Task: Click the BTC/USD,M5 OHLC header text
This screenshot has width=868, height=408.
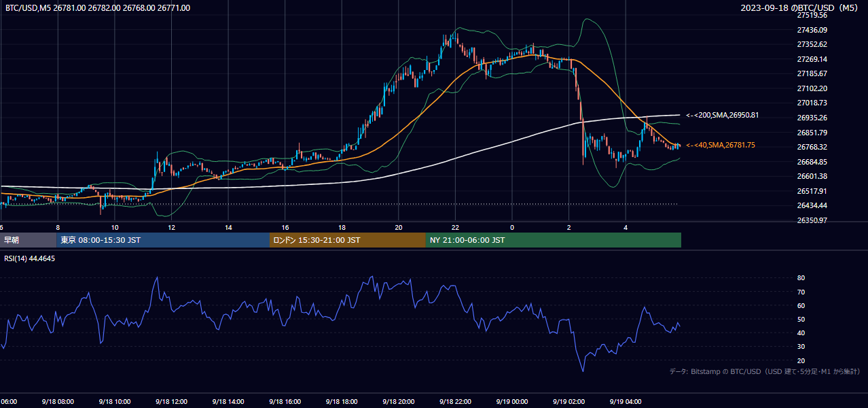Action: pyautogui.click(x=98, y=8)
